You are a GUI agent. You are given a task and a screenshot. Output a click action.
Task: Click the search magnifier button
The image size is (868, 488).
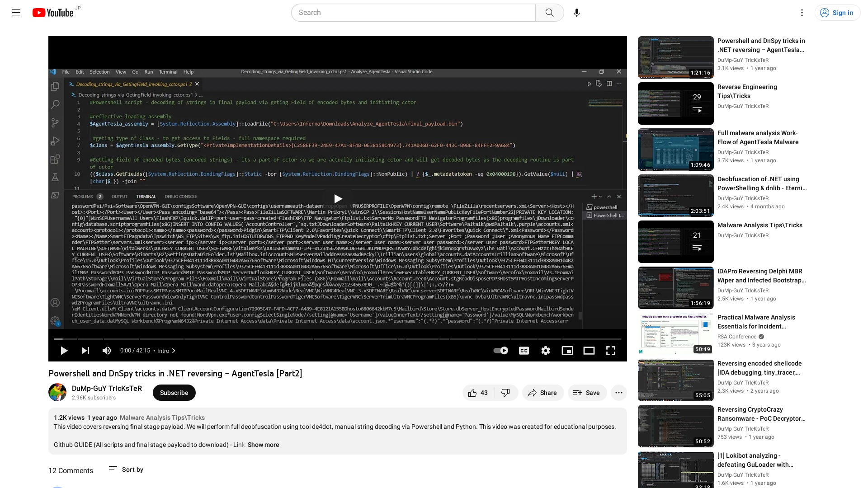(549, 13)
